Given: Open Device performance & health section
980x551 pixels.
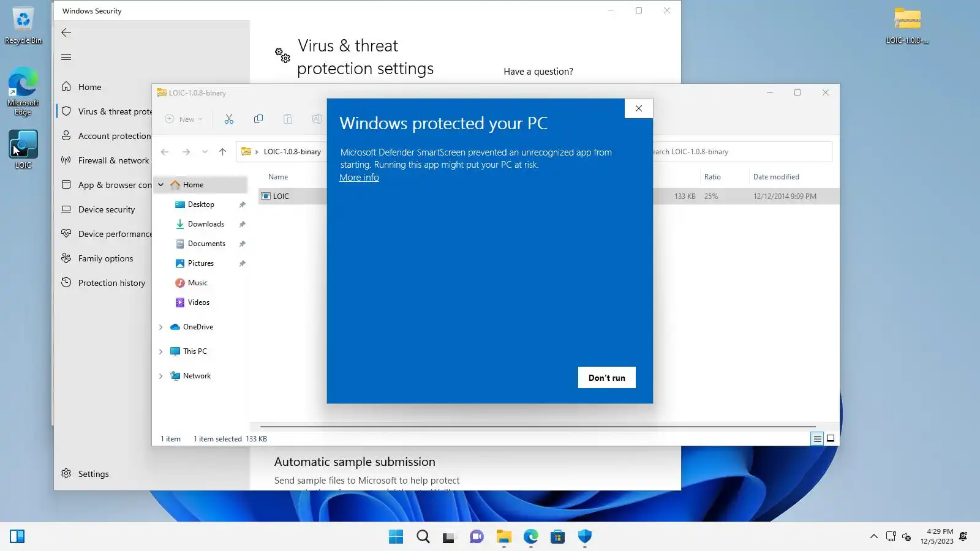Looking at the screenshot, I should click(104, 234).
